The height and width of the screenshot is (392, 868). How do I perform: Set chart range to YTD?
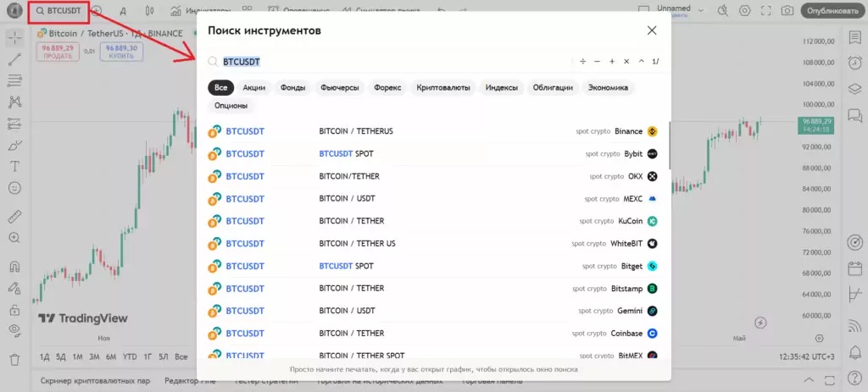(130, 356)
